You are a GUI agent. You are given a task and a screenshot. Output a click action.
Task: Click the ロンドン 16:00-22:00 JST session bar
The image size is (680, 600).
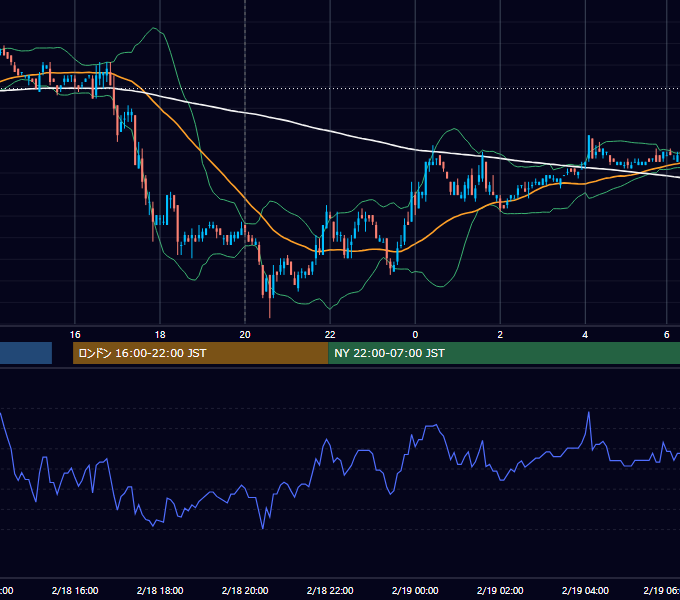(x=201, y=353)
